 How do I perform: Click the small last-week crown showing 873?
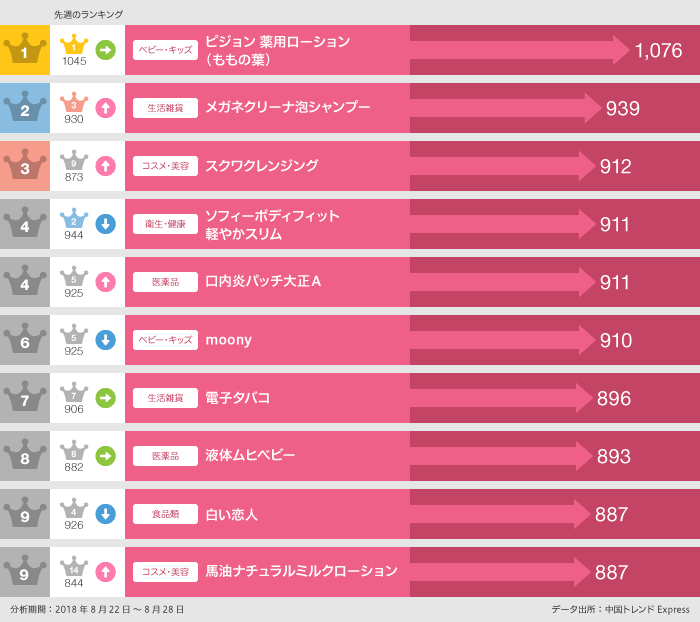click(x=74, y=163)
